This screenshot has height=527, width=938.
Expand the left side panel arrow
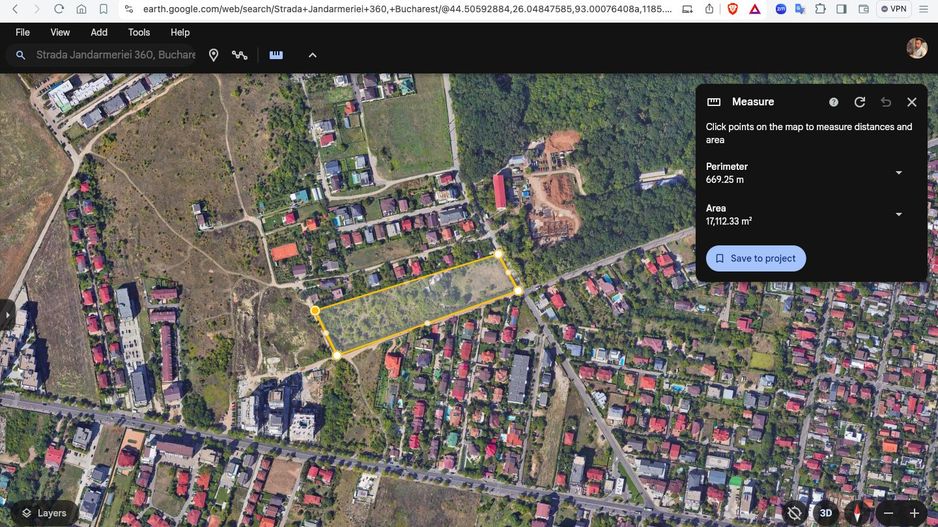(x=7, y=315)
